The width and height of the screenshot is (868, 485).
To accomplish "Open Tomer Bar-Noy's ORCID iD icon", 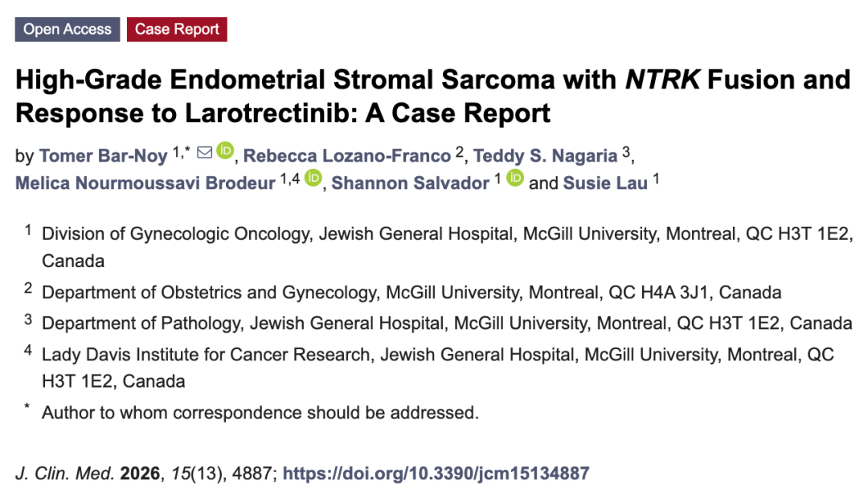I will tap(225, 150).
